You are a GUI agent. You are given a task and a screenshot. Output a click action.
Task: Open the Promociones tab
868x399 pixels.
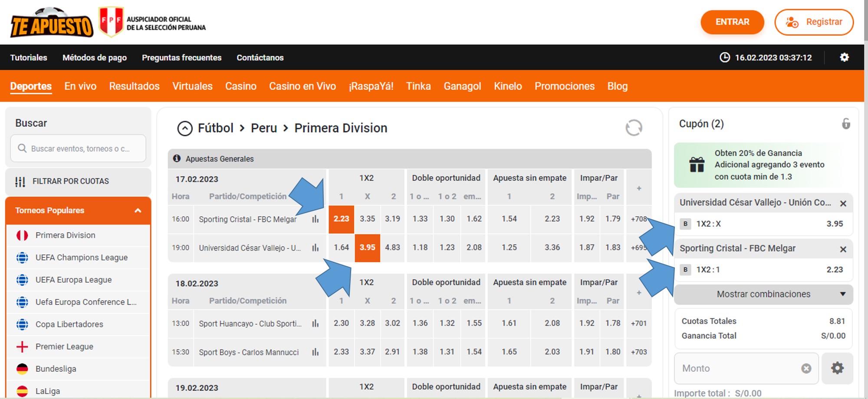(x=565, y=86)
